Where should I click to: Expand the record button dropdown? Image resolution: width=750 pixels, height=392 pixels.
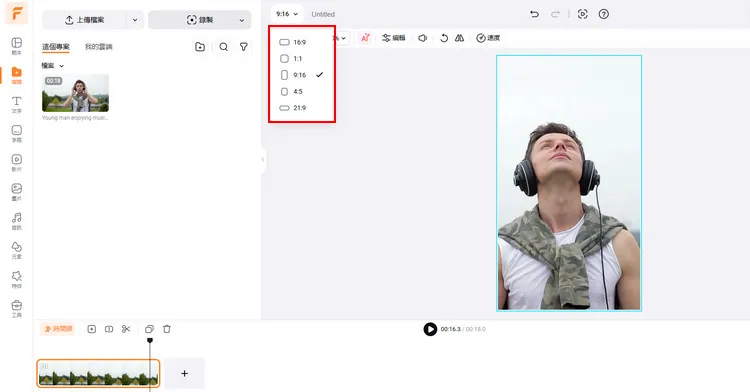[x=242, y=20]
